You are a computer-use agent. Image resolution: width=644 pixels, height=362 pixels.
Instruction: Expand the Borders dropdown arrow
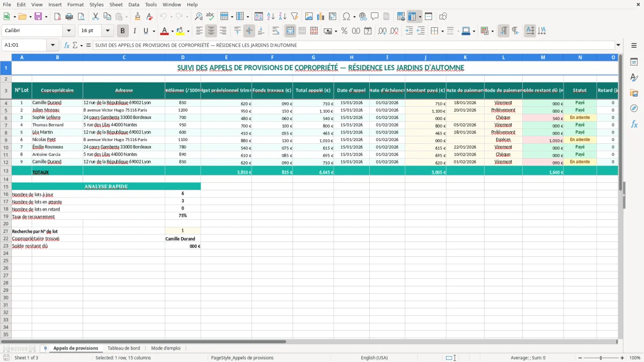pyautogui.click(x=443, y=31)
